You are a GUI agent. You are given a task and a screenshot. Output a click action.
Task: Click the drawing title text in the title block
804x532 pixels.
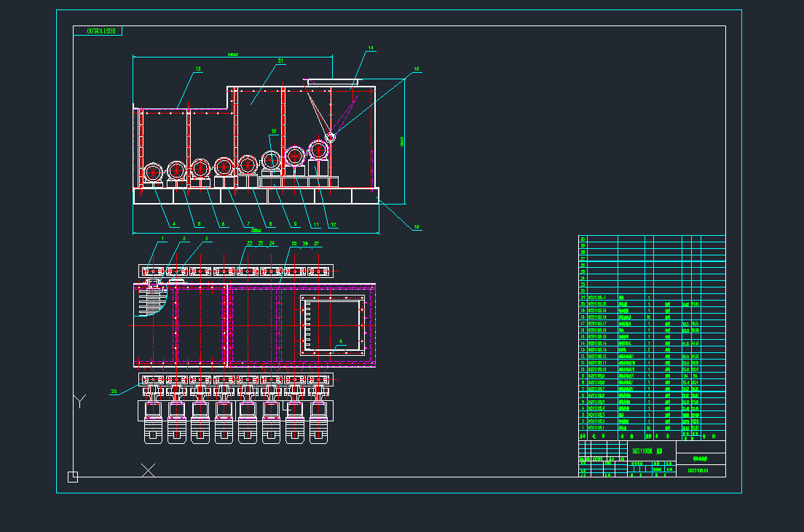(647, 451)
